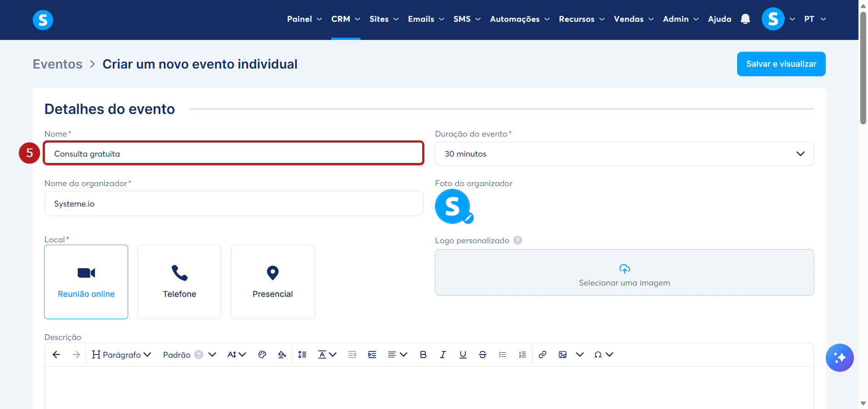Screen dimensions: 868x409
Task: Click into the Nome do organizador field
Action: [x=234, y=203]
